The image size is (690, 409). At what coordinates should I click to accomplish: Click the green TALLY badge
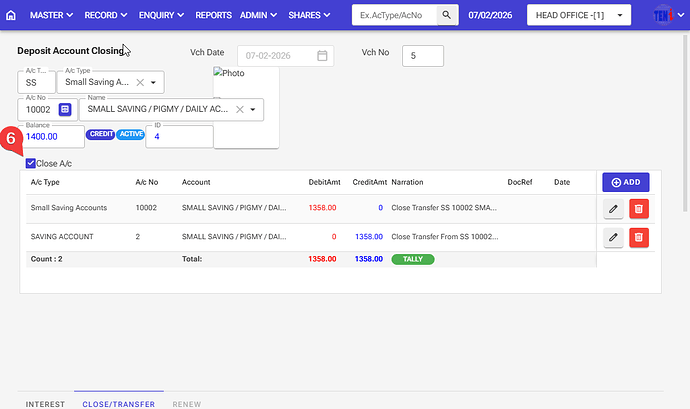click(412, 258)
